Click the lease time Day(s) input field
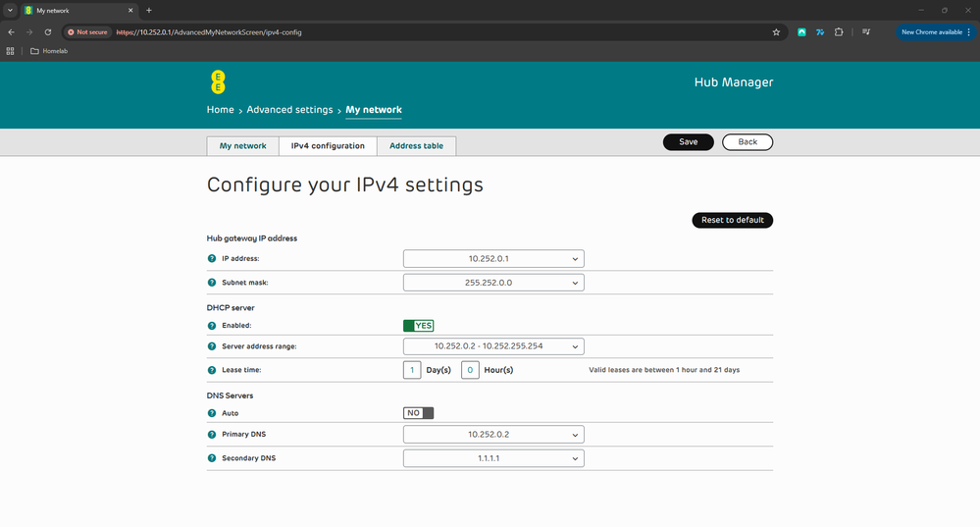This screenshot has width=980, height=527. [x=413, y=370]
